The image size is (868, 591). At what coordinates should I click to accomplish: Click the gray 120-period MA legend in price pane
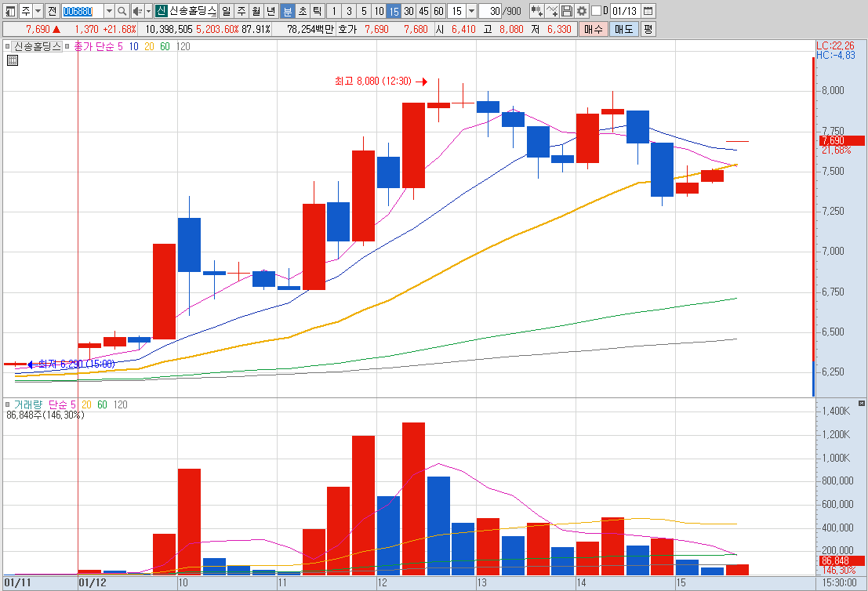click(183, 46)
